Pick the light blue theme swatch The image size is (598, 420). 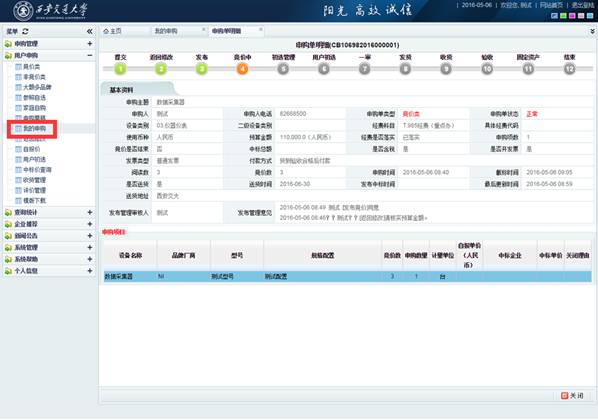590,16
